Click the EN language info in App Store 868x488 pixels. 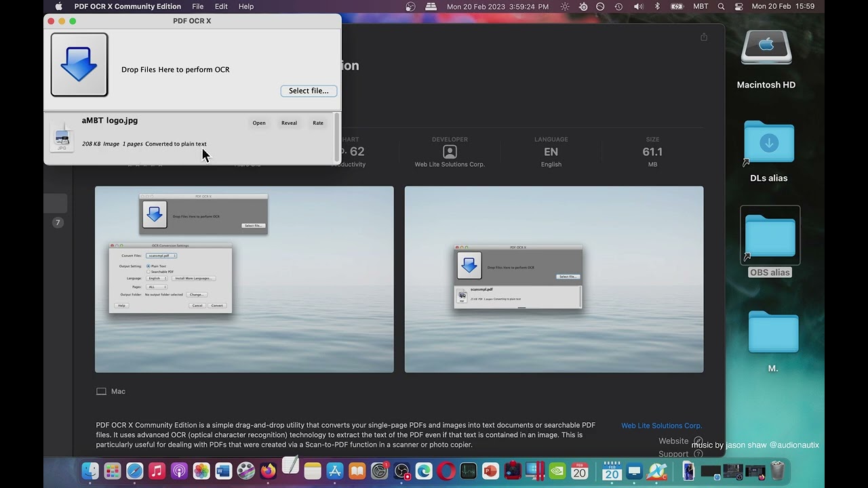[x=551, y=152]
